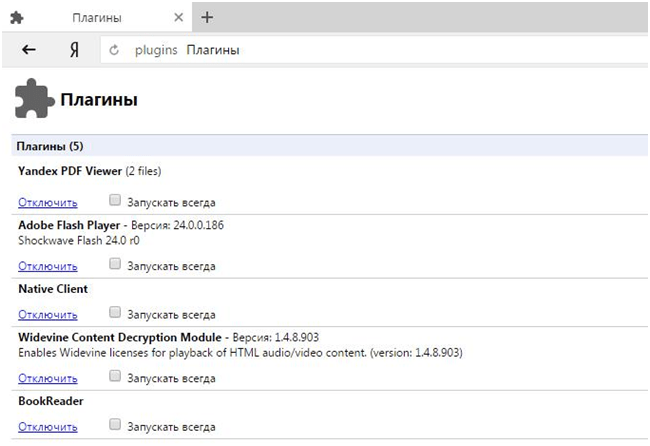Click the BookReader plugin name
Viewport: 650px width, 446px height.
coord(51,401)
